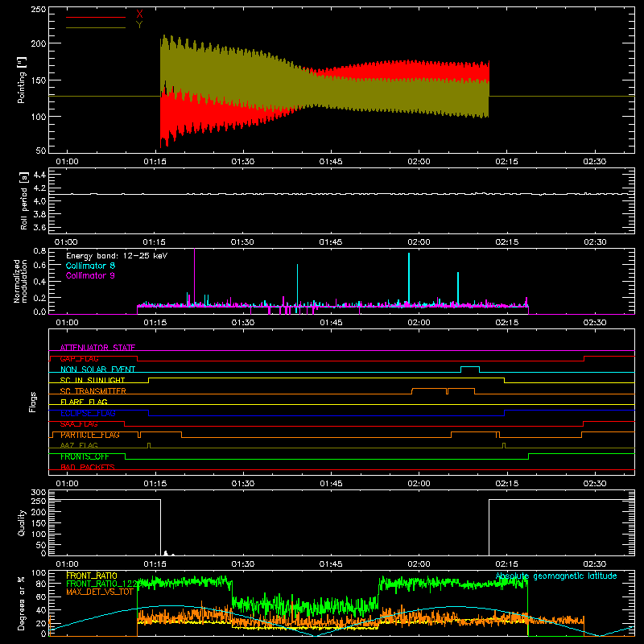This screenshot has height=644, width=644.
Task: Click the cyan spike near 01:40
Action: 297,283
